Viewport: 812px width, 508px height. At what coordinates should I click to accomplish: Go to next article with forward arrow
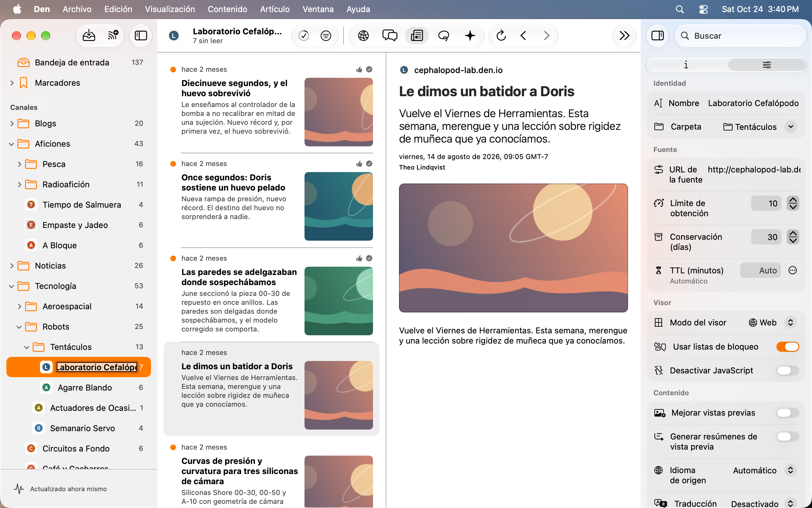tap(547, 35)
